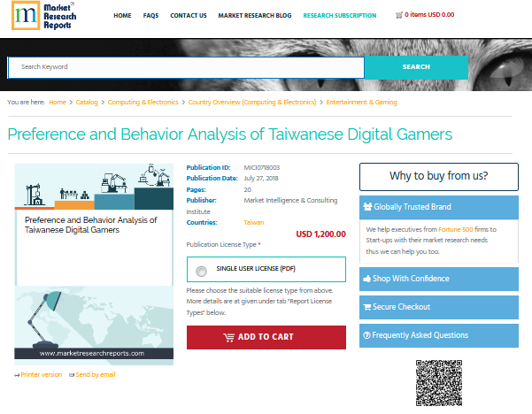Click the ADD TO CART button

tap(266, 337)
